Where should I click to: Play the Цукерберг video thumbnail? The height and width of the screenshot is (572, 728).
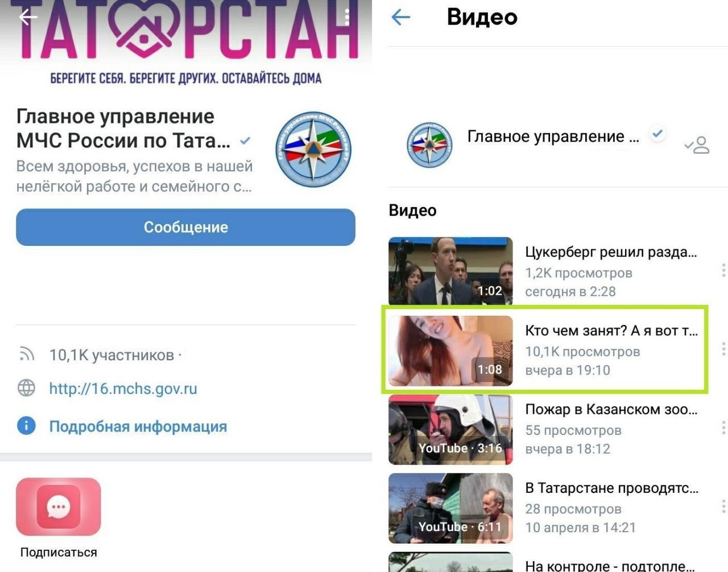pyautogui.click(x=450, y=271)
